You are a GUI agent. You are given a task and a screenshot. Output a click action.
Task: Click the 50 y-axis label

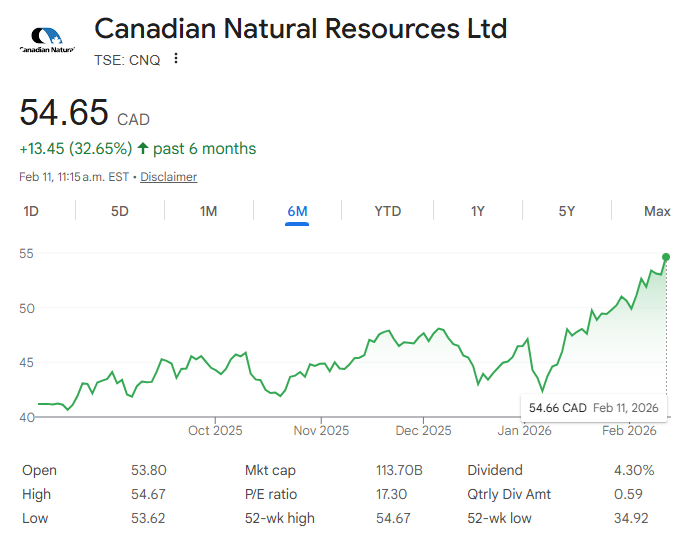[26, 309]
